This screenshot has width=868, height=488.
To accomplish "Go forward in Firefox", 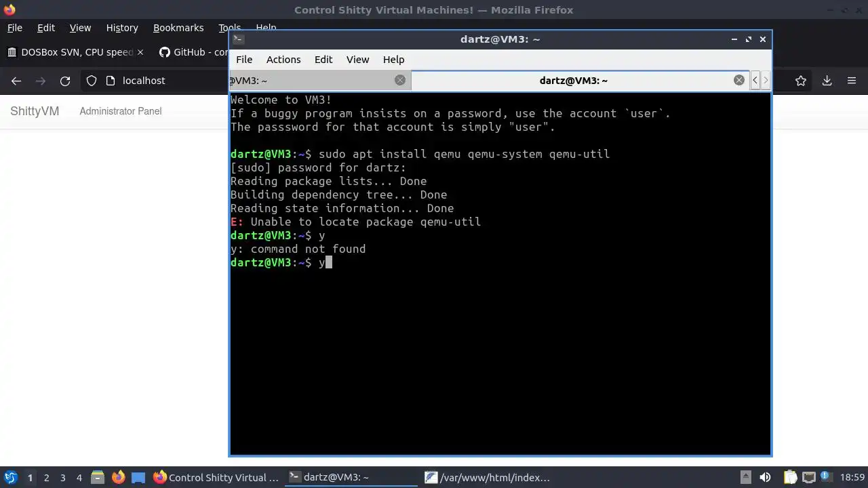I will [x=41, y=81].
